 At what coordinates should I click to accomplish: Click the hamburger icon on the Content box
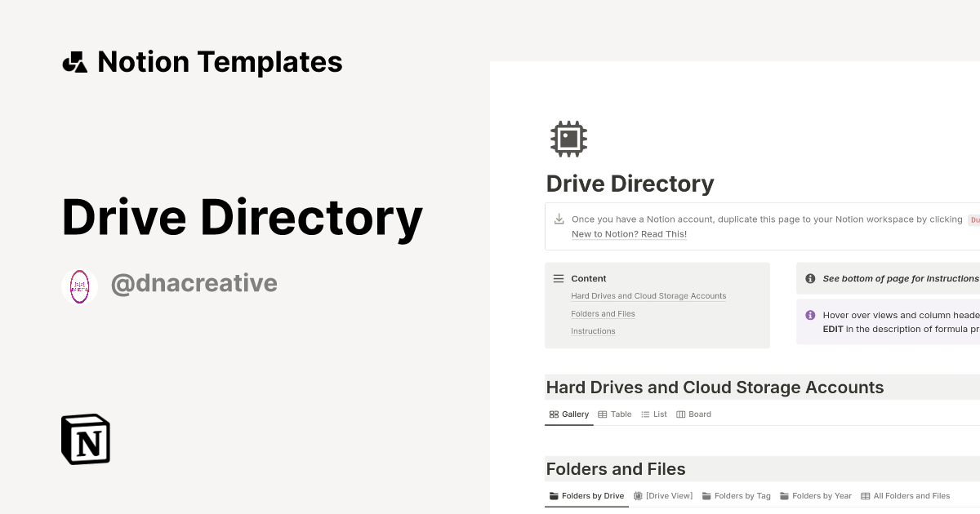pos(557,277)
